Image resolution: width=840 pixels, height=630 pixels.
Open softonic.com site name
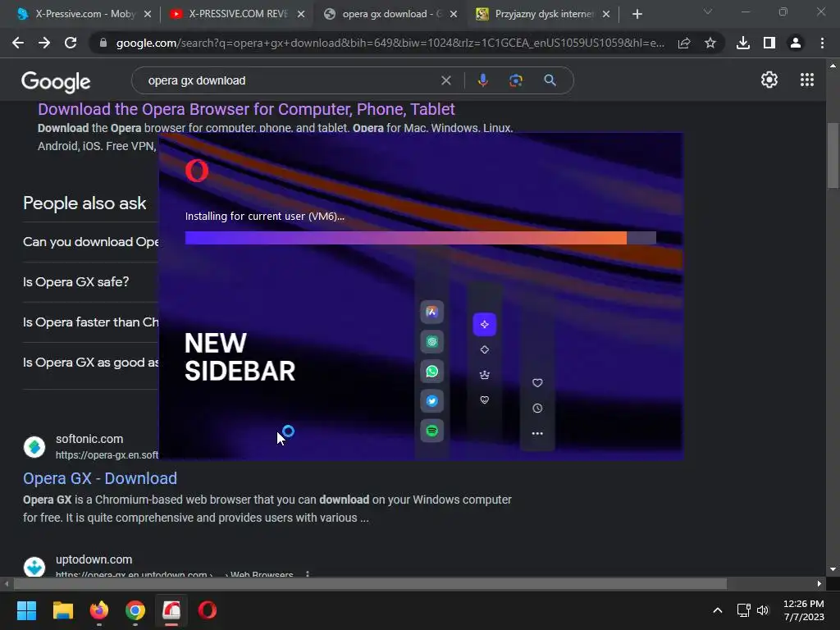(89, 439)
